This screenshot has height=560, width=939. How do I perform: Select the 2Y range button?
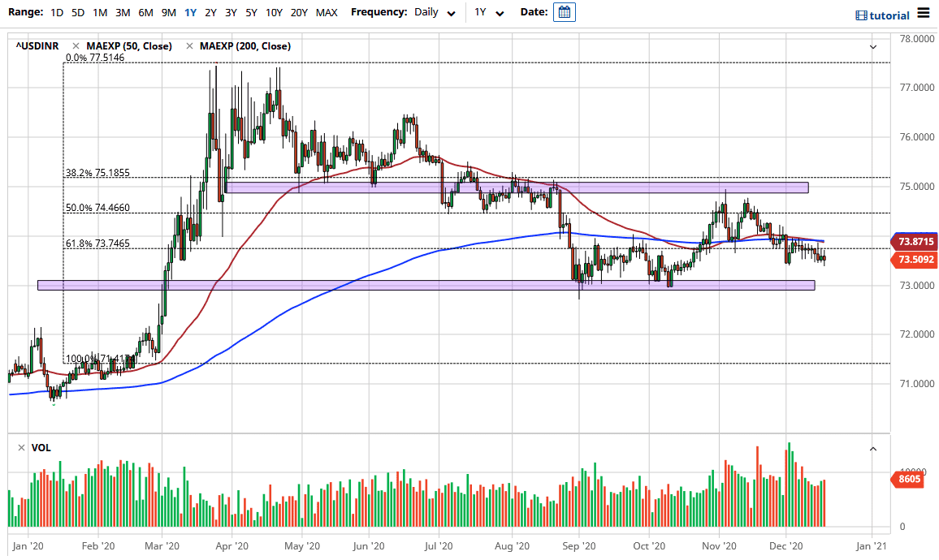[210, 12]
